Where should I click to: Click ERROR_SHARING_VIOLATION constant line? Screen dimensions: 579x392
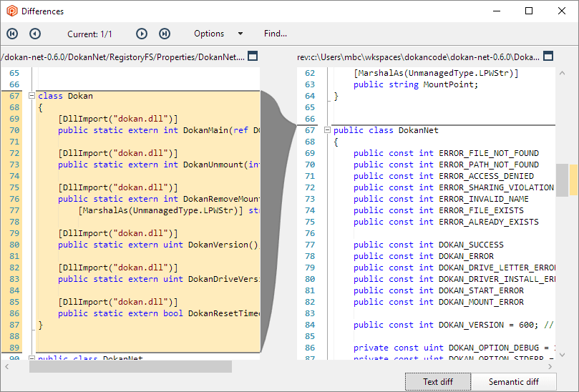click(454, 187)
